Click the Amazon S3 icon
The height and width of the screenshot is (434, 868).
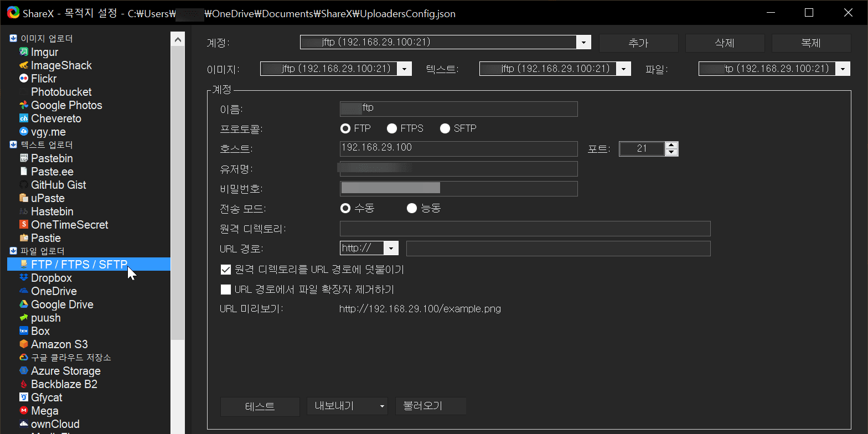tap(24, 344)
